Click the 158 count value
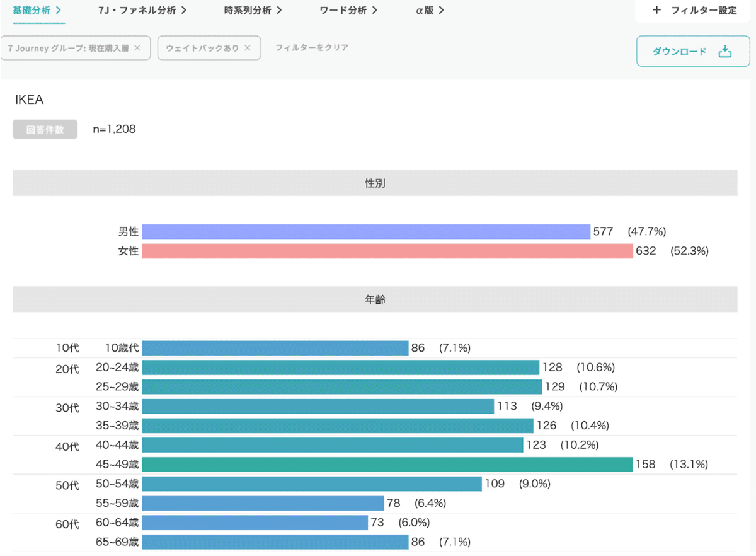The image size is (756, 556). pyautogui.click(x=645, y=465)
